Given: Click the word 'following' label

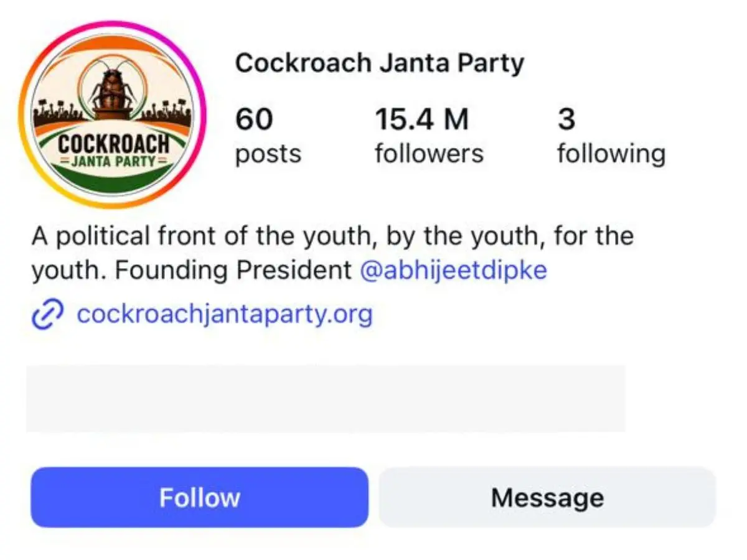Looking at the screenshot, I should pyautogui.click(x=611, y=154).
